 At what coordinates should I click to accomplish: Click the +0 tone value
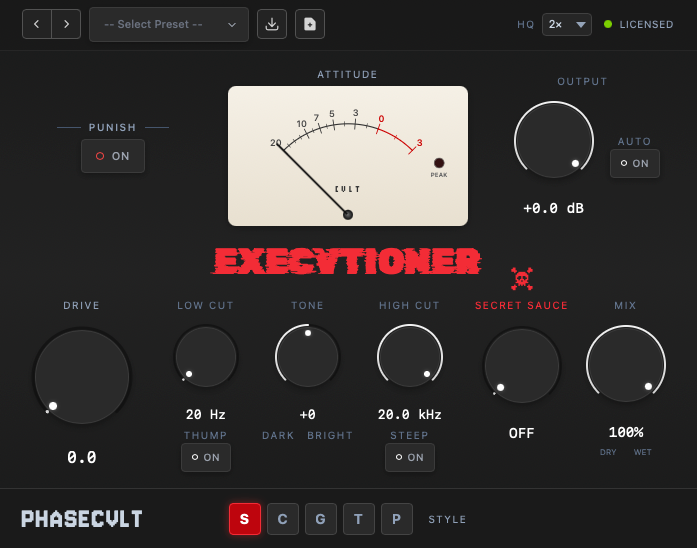point(308,415)
